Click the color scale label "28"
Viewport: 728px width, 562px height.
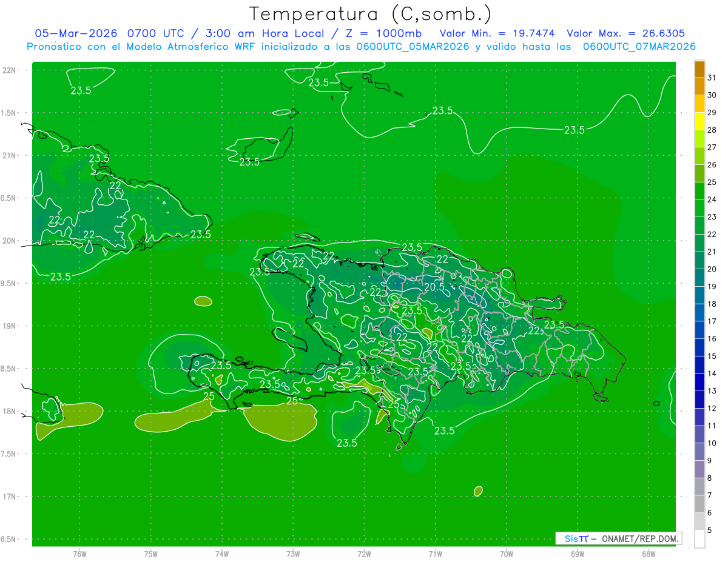point(712,130)
